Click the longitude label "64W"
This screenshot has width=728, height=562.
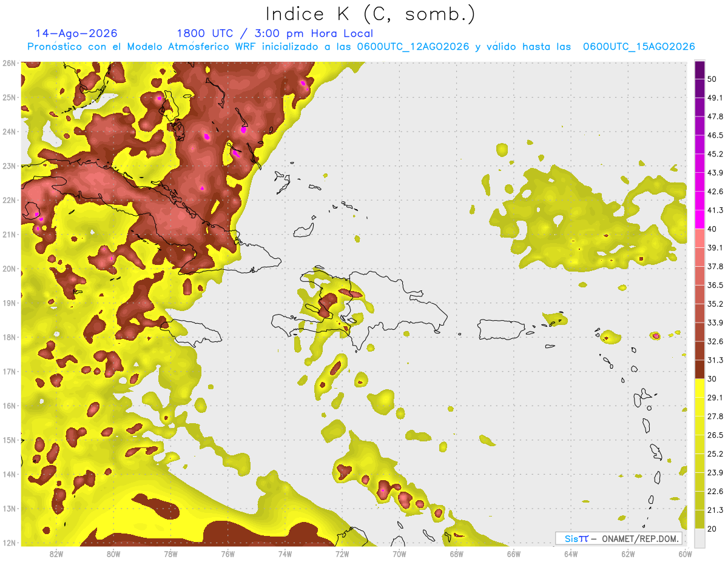(x=571, y=554)
